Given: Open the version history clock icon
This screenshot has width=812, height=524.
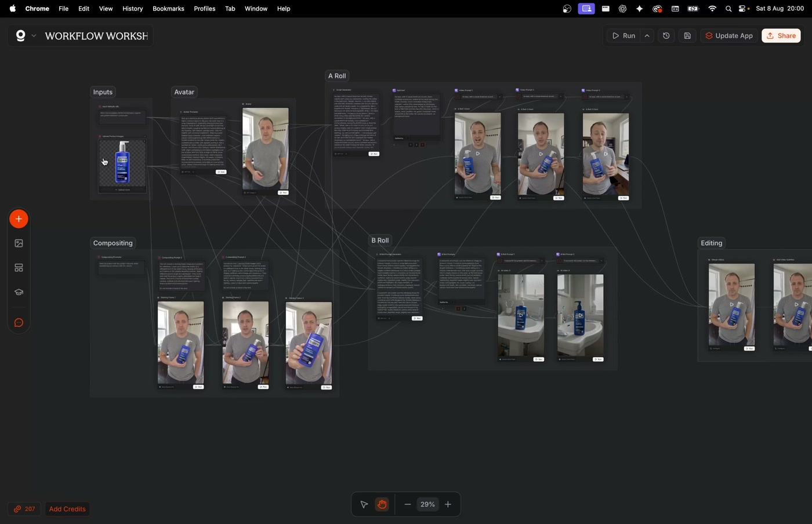Looking at the screenshot, I should (666, 36).
